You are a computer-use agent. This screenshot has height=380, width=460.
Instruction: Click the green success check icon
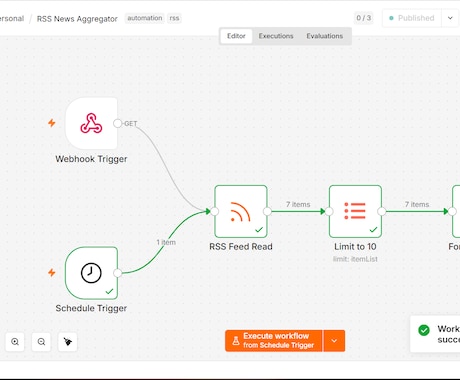tap(424, 330)
